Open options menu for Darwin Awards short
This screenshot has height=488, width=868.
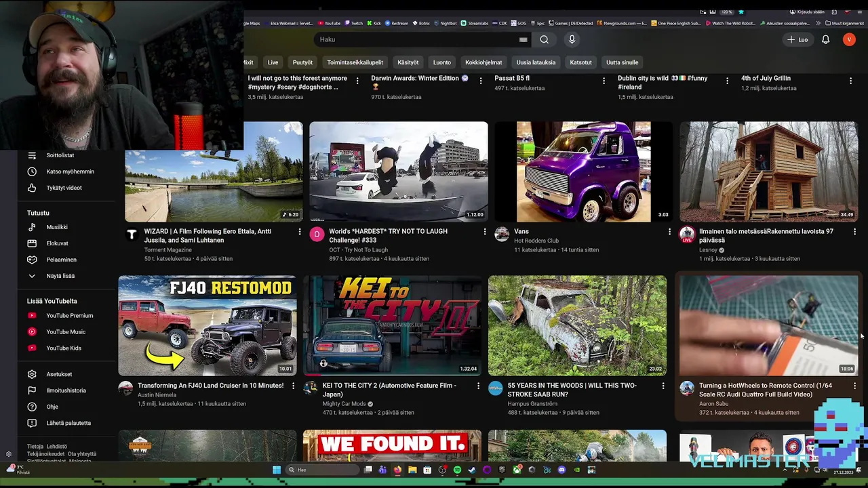pyautogui.click(x=481, y=81)
